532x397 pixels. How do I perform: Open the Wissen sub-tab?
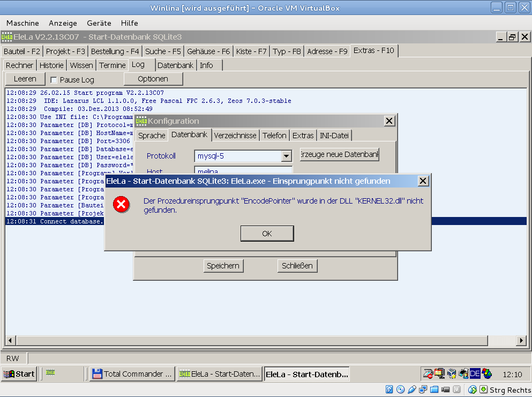81,65
